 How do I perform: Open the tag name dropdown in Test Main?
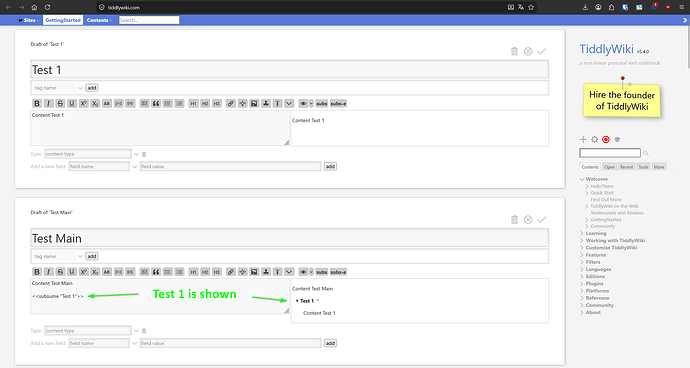click(80, 256)
